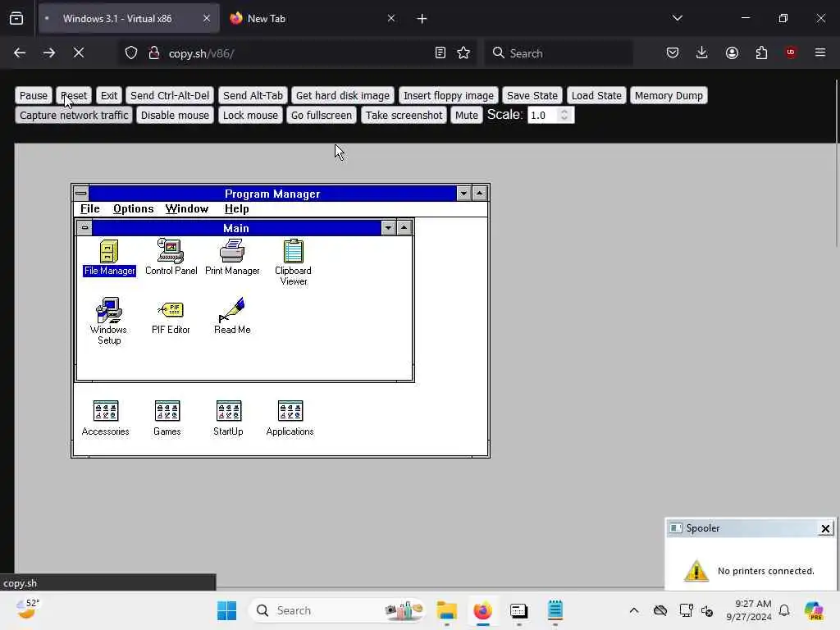
Task: Open the Help menu
Action: coord(236,209)
